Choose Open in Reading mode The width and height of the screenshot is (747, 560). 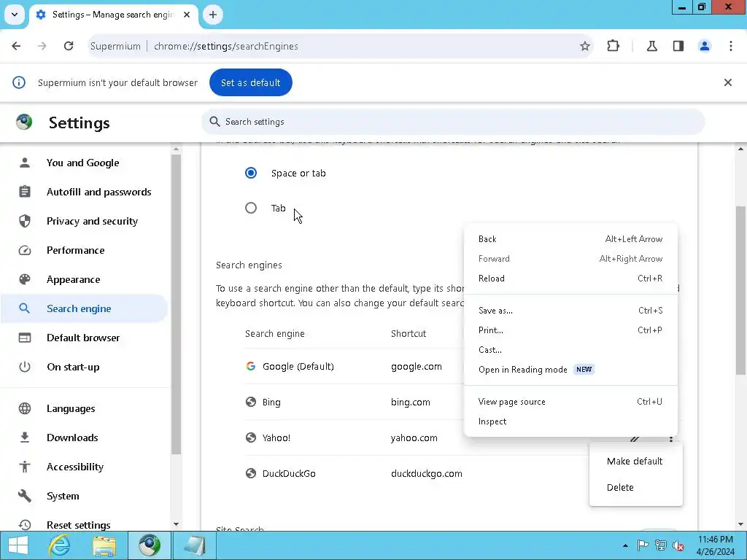(570, 370)
